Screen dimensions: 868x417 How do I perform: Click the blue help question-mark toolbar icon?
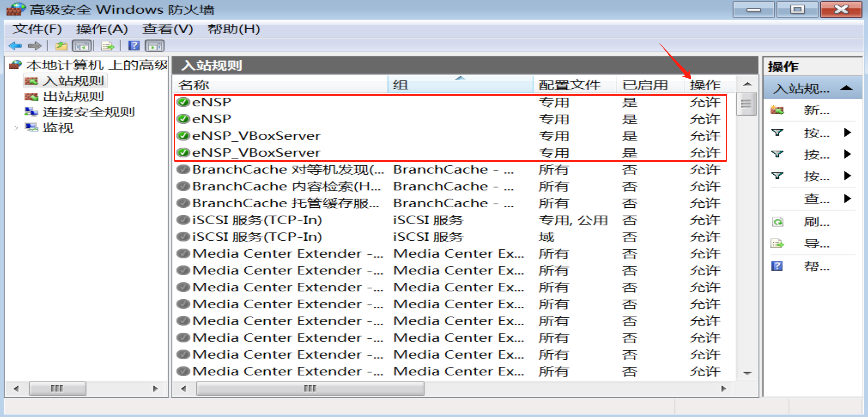pyautogui.click(x=134, y=45)
